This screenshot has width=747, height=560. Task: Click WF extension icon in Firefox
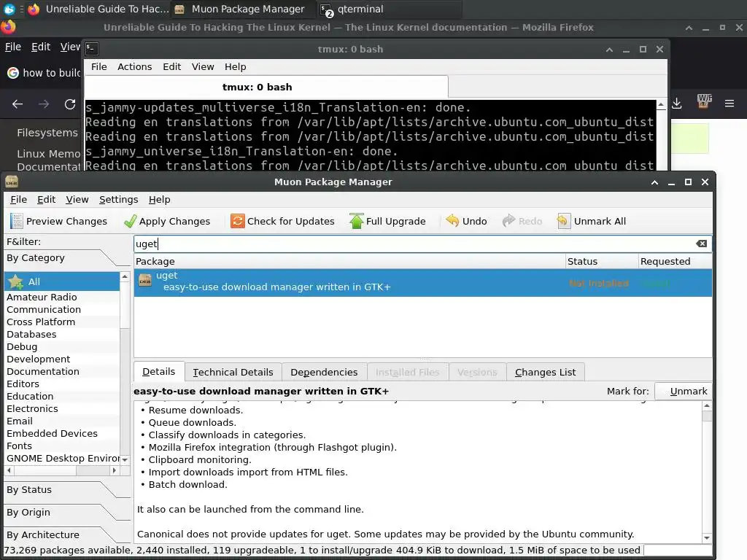pos(704,101)
